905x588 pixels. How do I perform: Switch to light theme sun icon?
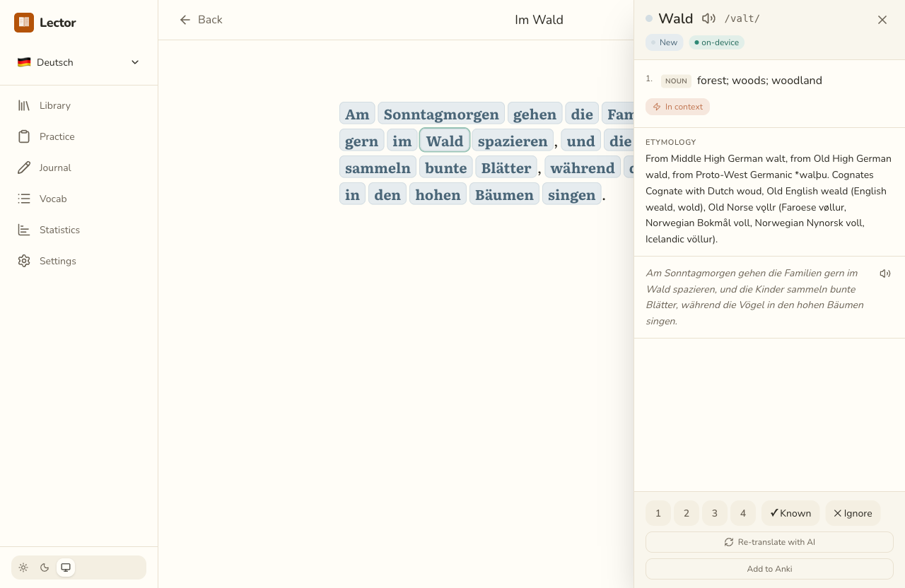coord(23,568)
